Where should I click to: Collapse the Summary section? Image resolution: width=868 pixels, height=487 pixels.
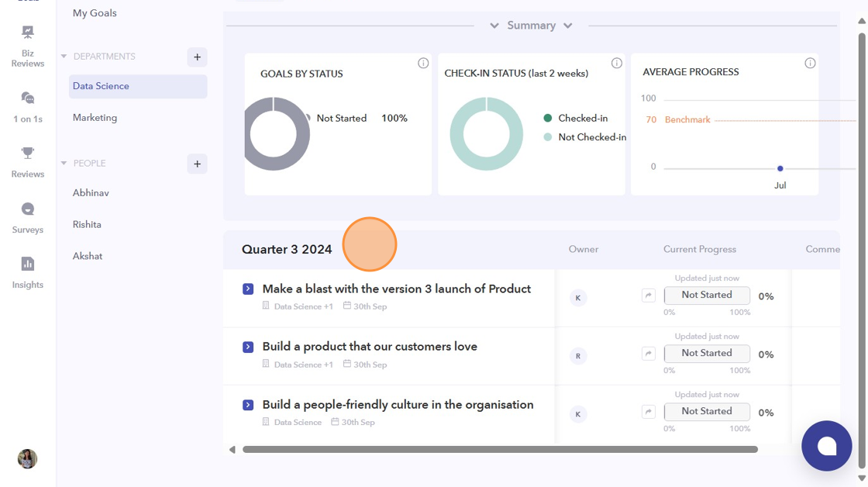(531, 26)
